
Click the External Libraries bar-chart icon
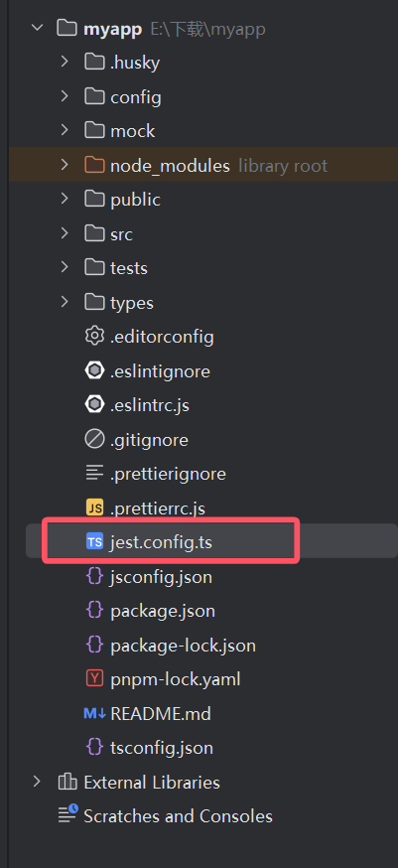(x=67, y=782)
